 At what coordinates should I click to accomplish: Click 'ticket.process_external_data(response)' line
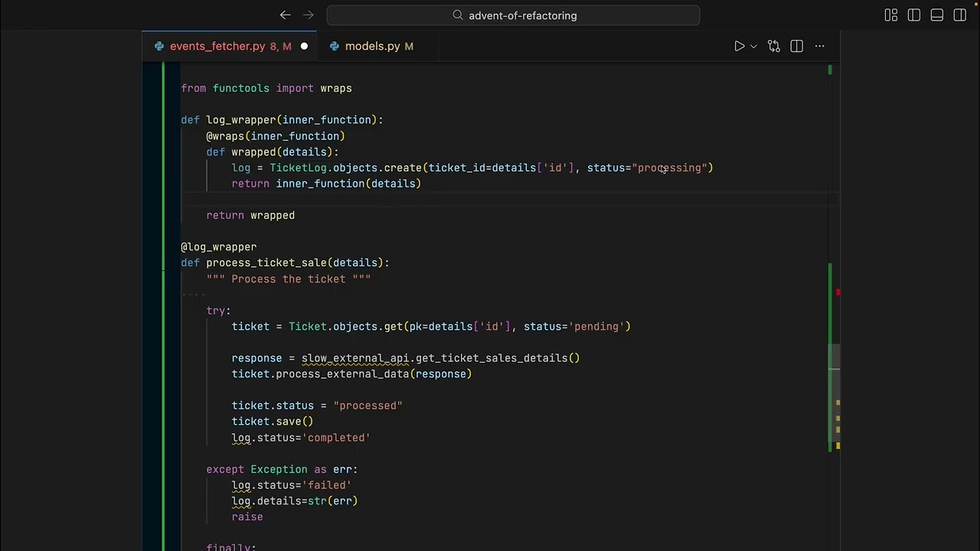[351, 374]
